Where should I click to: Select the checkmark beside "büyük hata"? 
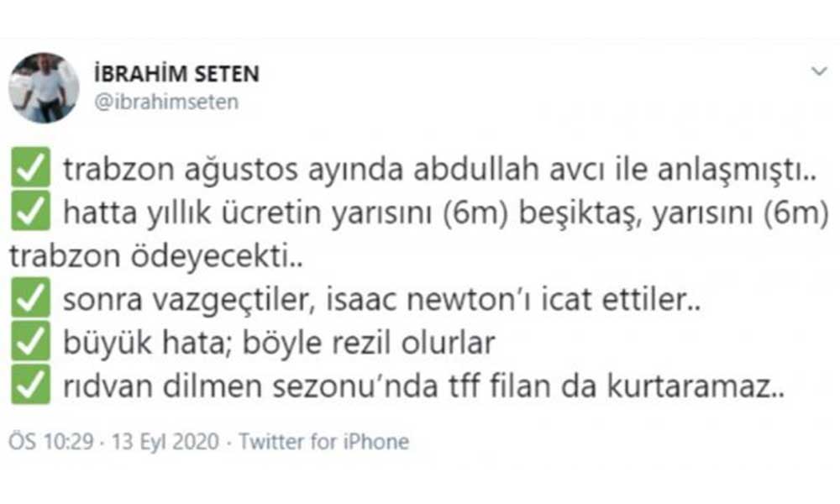(x=30, y=344)
